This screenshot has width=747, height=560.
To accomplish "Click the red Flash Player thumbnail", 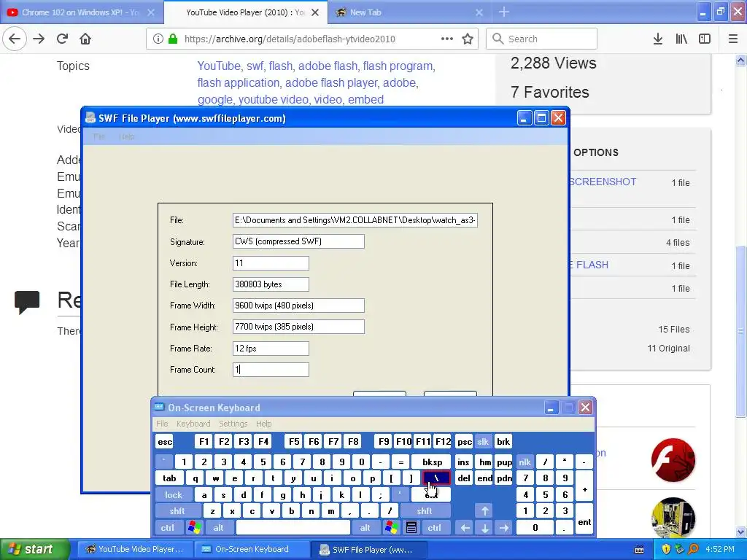I will (673, 460).
